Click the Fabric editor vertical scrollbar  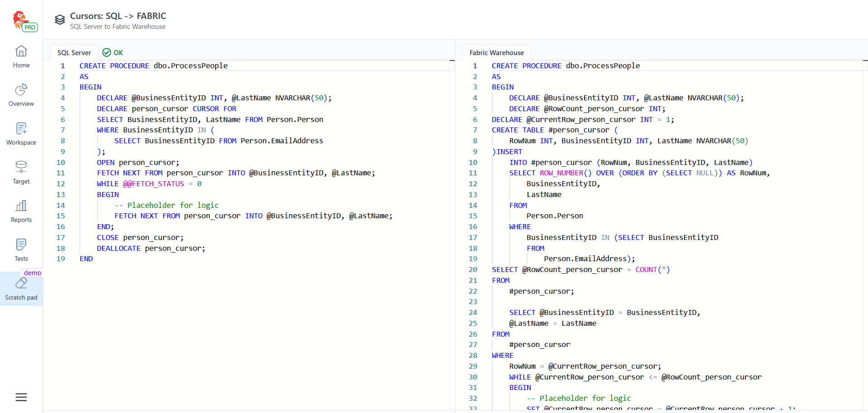coord(865,226)
